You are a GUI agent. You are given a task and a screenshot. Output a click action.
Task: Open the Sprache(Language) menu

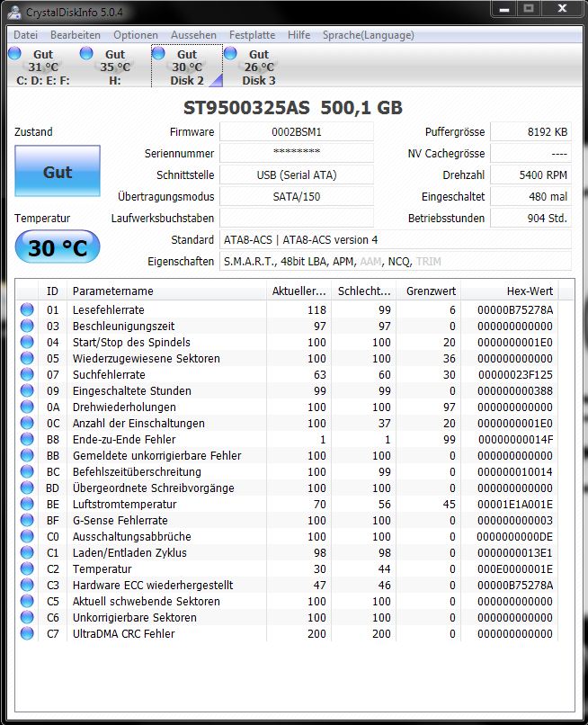[x=369, y=35]
